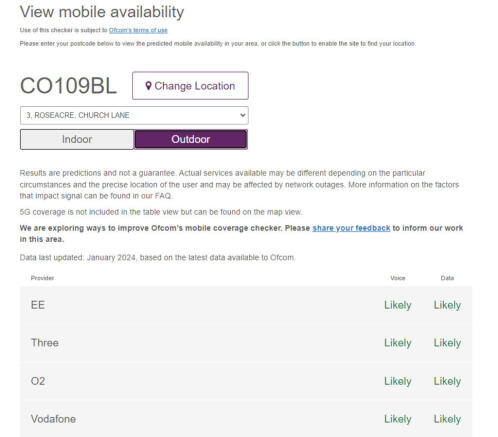Click EE voice Likely result
The image size is (498, 437).
(x=398, y=305)
